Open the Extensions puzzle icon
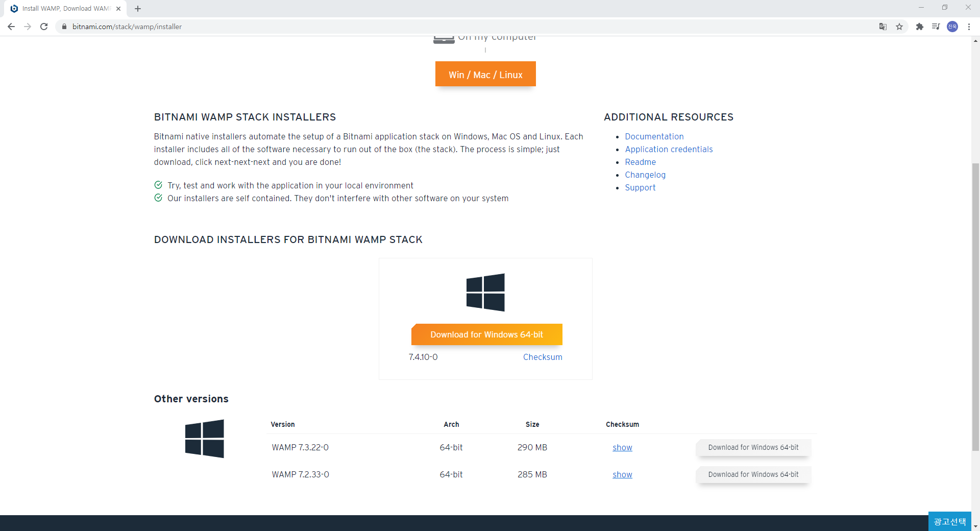 (x=920, y=27)
